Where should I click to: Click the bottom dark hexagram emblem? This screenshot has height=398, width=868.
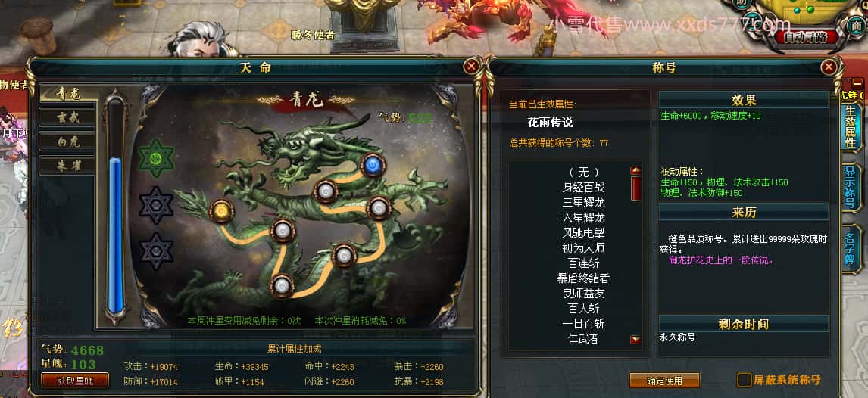tap(156, 251)
